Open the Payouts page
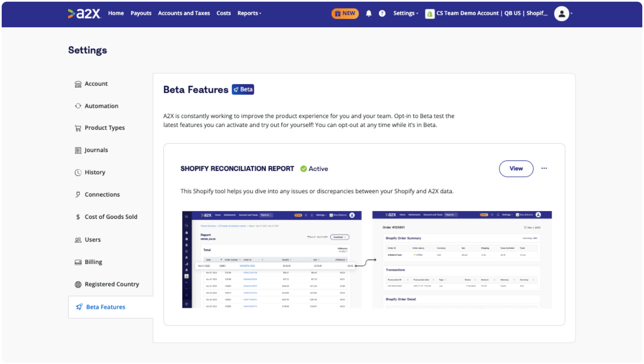644x364 pixels. click(141, 13)
